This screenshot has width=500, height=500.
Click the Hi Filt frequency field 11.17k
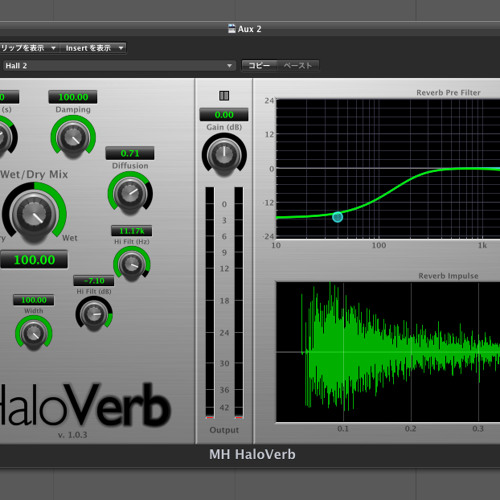[132, 231]
